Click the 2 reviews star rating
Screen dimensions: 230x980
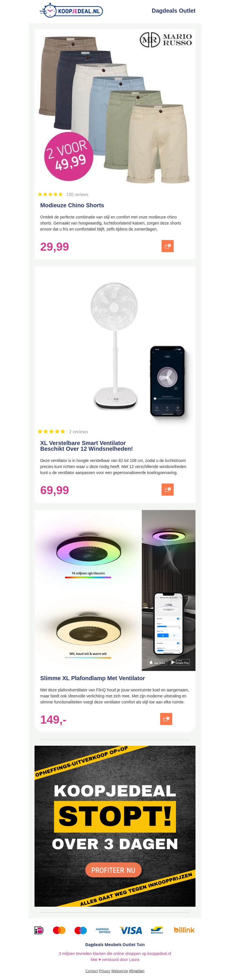63,431
